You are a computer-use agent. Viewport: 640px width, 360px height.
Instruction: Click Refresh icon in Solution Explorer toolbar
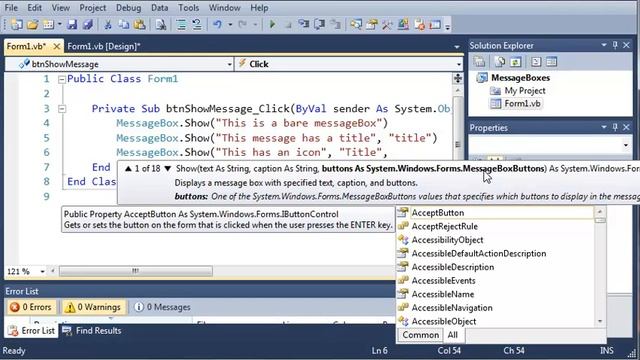point(516,62)
